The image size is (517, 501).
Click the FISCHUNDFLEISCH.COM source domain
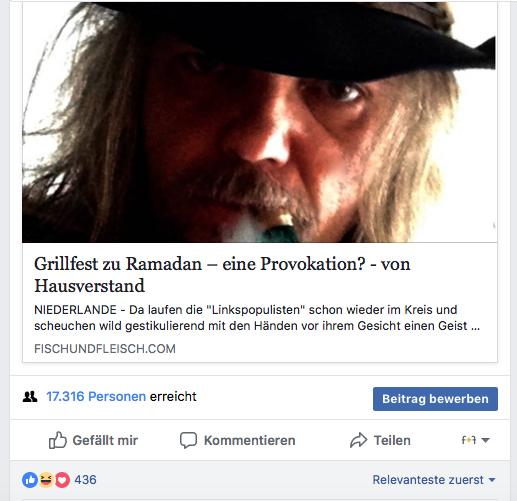pos(105,349)
